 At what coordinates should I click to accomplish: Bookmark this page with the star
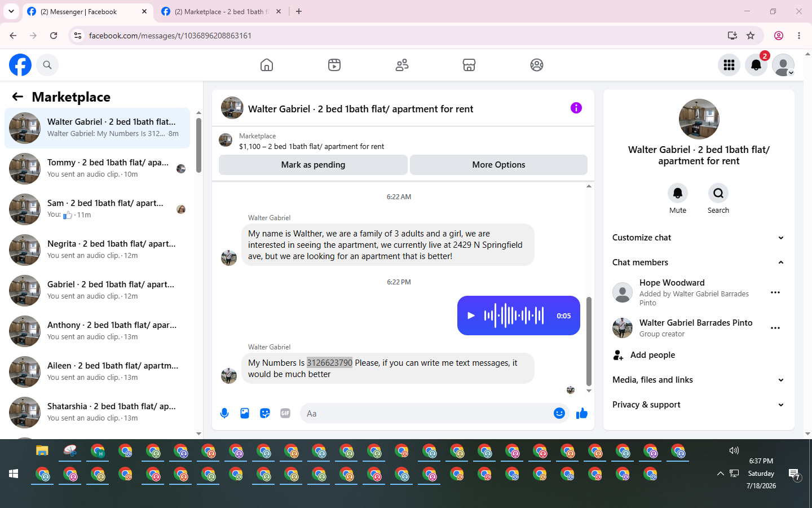click(751, 36)
